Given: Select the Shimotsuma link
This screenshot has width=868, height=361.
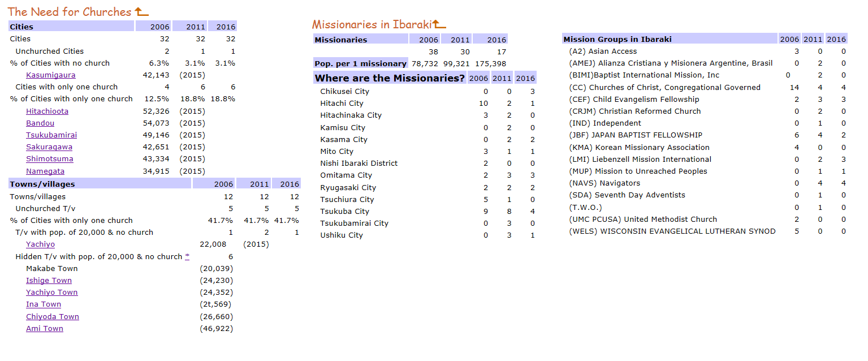Looking at the screenshot, I should pyautogui.click(x=49, y=159).
